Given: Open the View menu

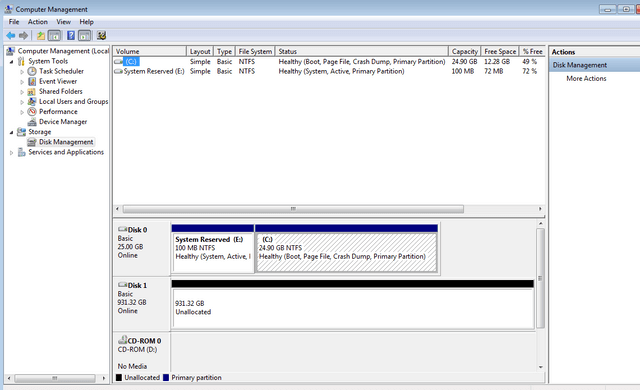Looking at the screenshot, I should pyautogui.click(x=63, y=22).
